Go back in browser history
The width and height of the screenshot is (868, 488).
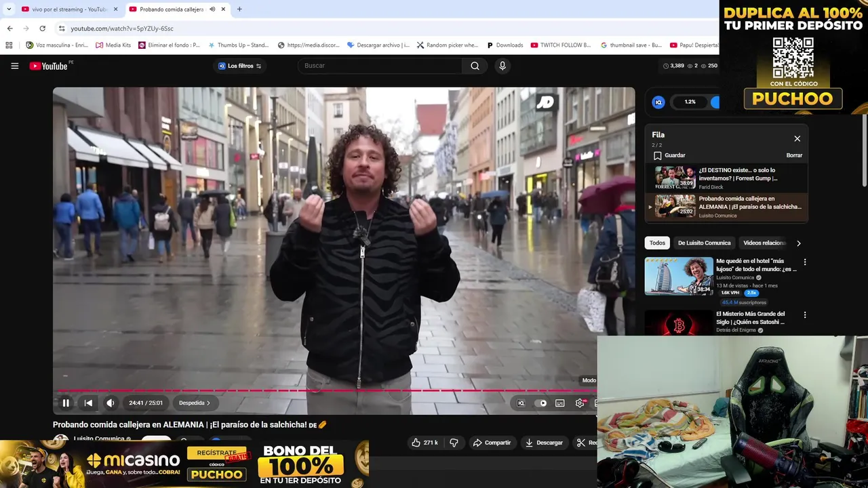tap(9, 28)
